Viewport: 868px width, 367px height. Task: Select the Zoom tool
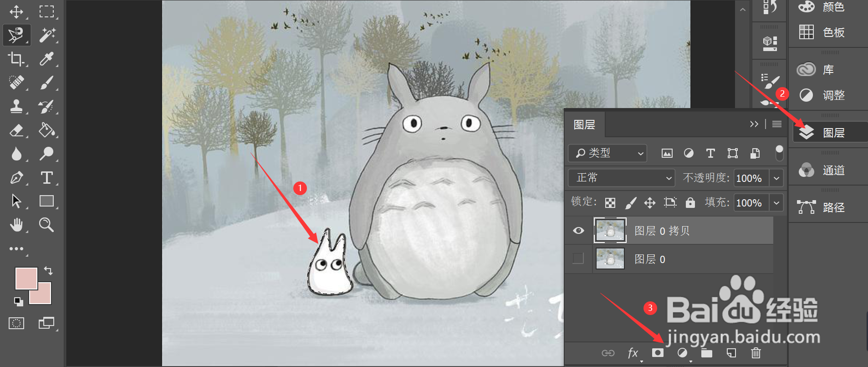click(46, 225)
